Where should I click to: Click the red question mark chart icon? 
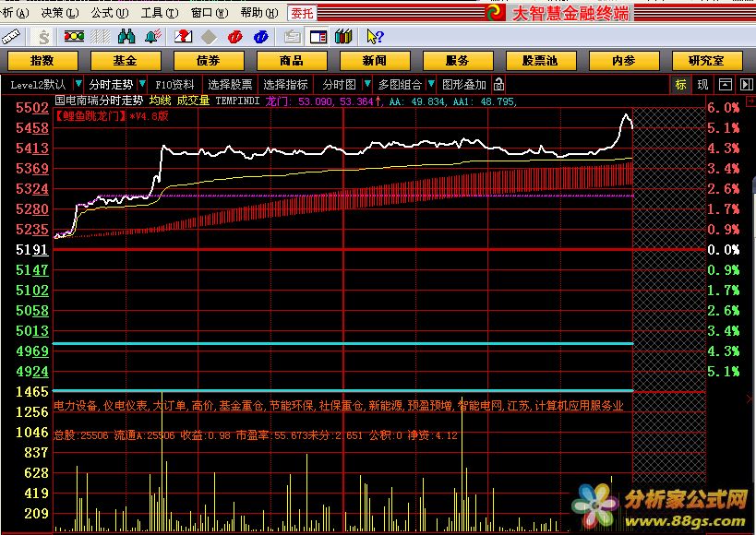pyautogui.click(x=183, y=36)
